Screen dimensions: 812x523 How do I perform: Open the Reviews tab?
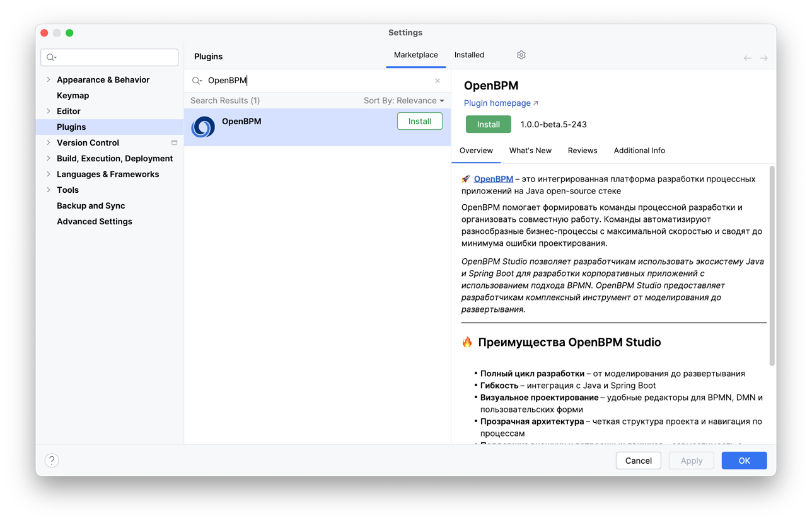583,151
